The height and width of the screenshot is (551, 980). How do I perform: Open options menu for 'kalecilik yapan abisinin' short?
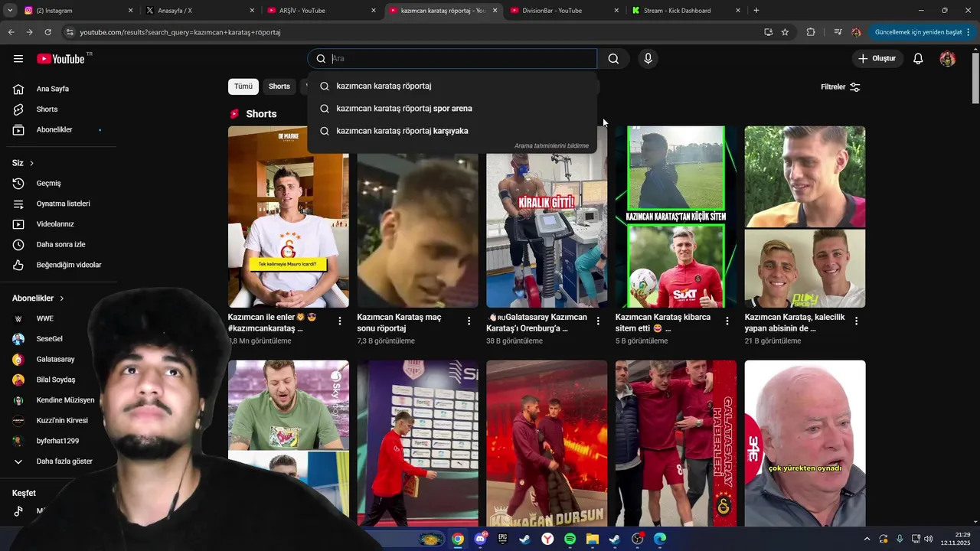(x=857, y=321)
